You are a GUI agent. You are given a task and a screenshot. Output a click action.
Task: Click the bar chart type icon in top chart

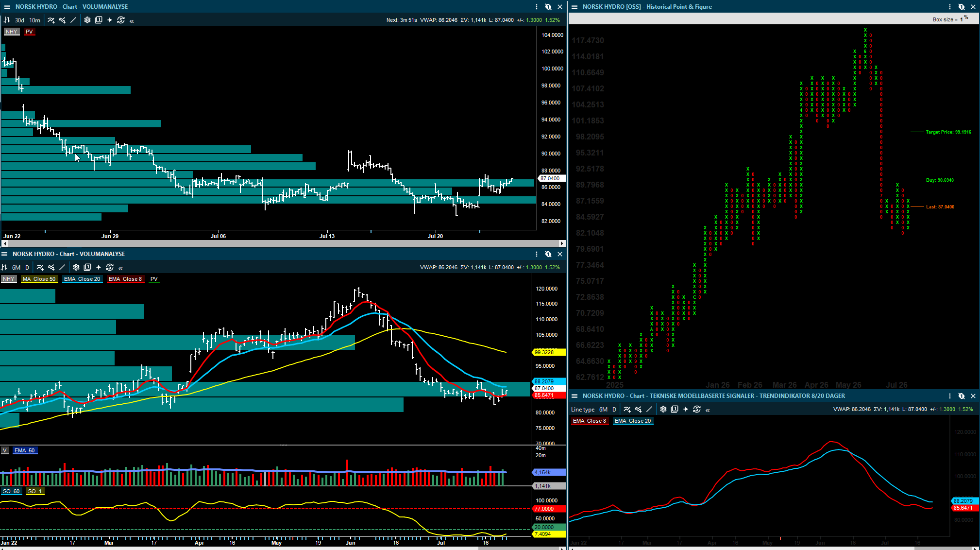point(7,20)
